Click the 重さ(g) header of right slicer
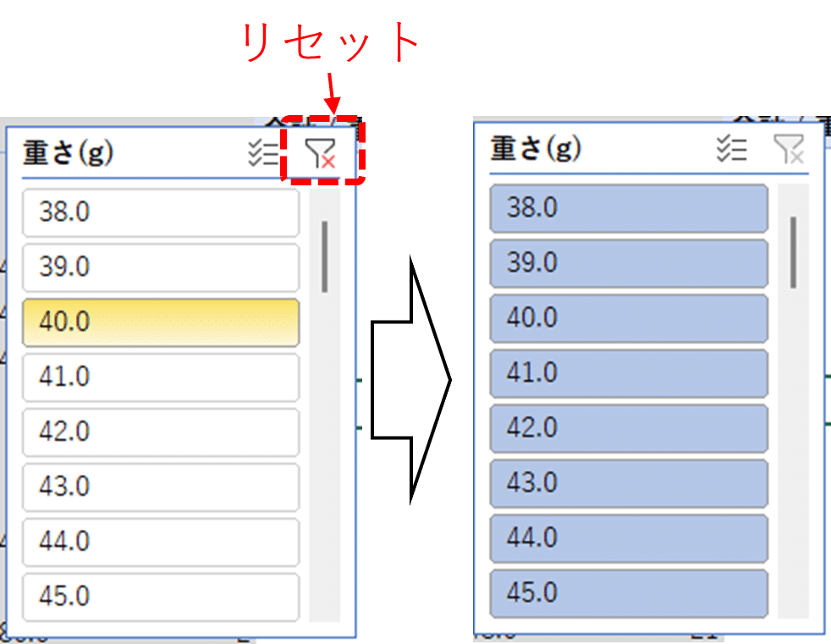This screenshot has height=644, width=831. click(x=537, y=150)
